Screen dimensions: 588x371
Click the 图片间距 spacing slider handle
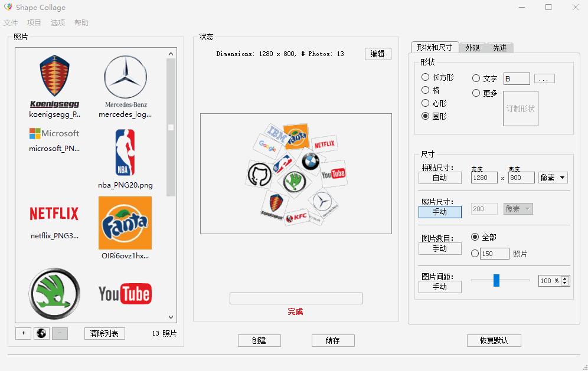click(x=496, y=280)
